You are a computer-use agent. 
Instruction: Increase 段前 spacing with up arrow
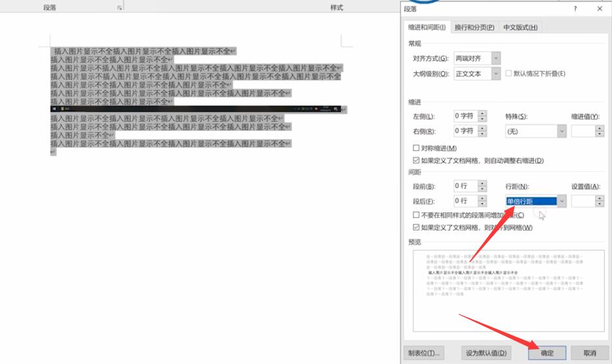(x=482, y=183)
